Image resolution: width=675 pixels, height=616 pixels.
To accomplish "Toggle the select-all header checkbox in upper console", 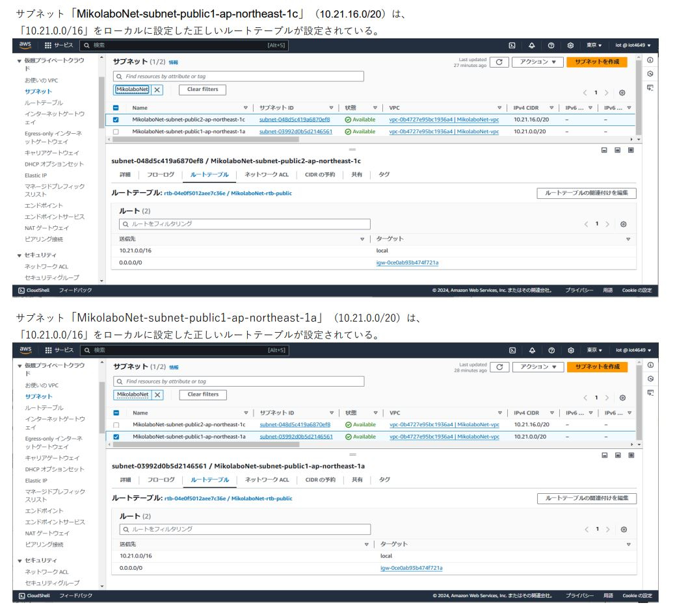I will [x=116, y=108].
